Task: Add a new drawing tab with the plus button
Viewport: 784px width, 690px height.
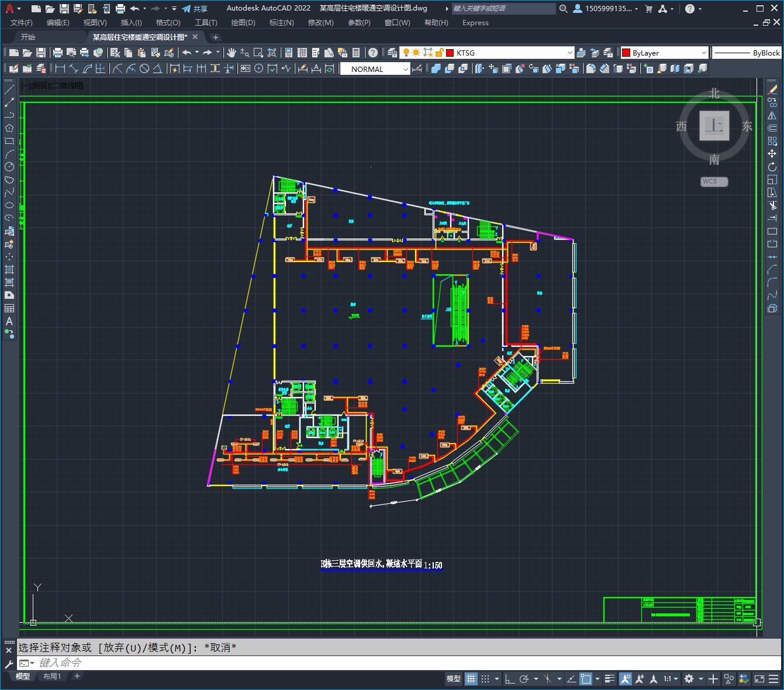Action: (x=215, y=37)
